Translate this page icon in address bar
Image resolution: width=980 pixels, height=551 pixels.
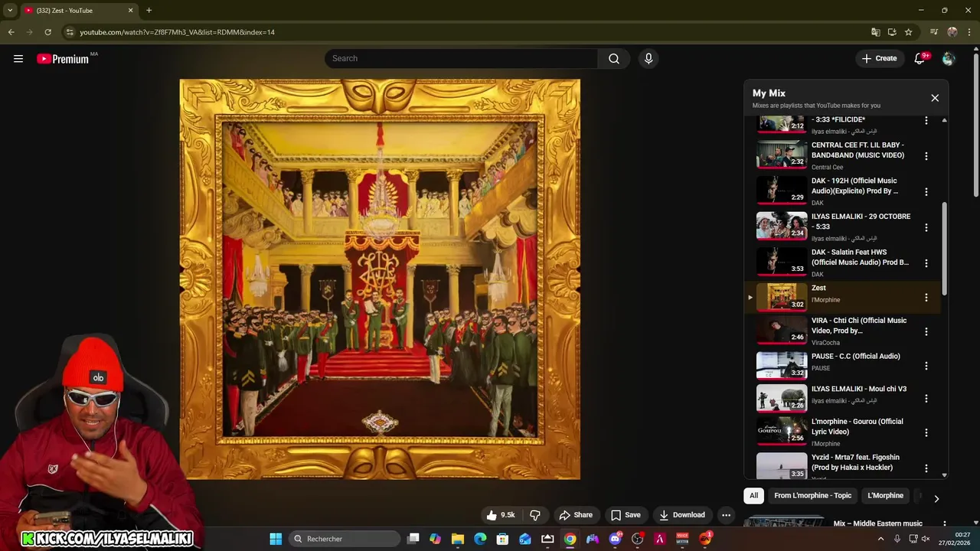click(875, 32)
